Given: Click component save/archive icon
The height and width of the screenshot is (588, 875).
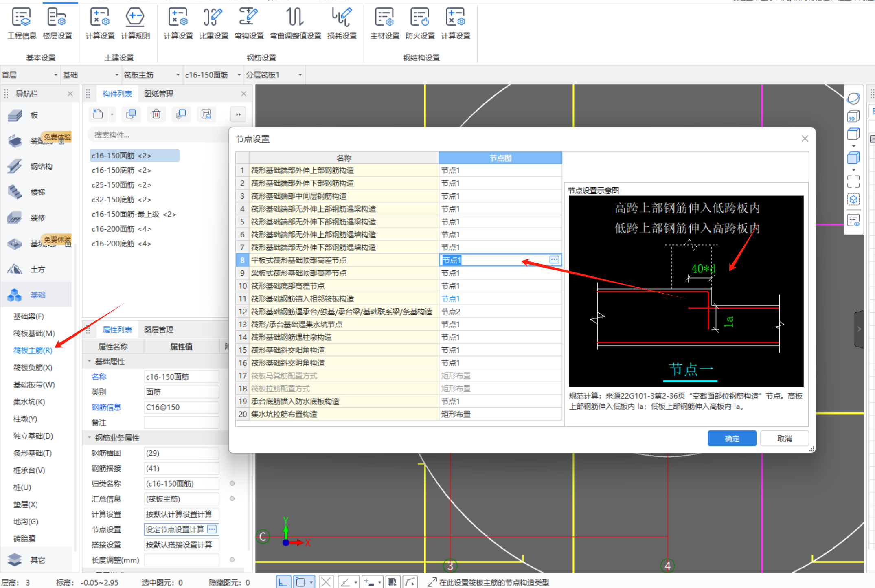Looking at the screenshot, I should coord(206,114).
